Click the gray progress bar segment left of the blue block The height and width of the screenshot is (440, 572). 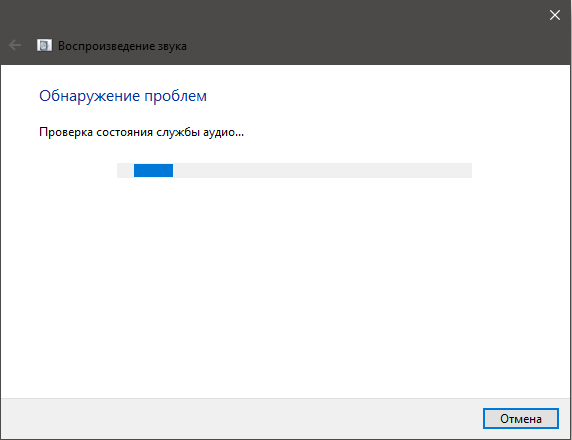point(125,170)
